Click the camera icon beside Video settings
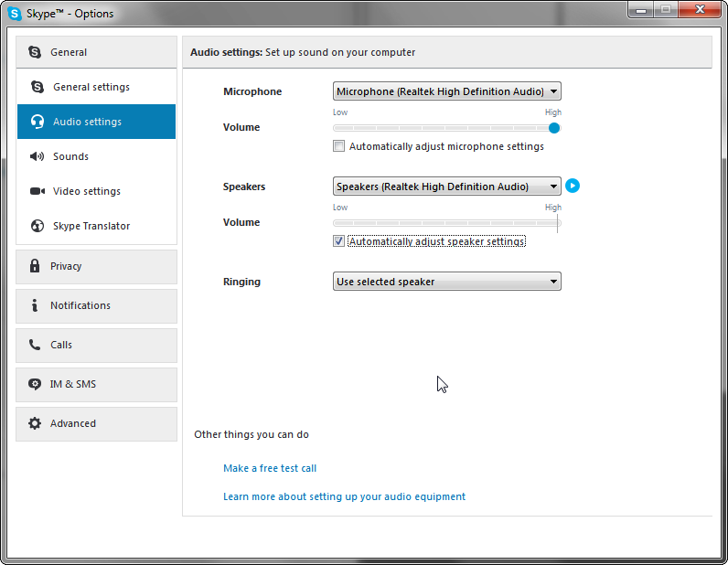The height and width of the screenshot is (565, 728). pos(37,191)
